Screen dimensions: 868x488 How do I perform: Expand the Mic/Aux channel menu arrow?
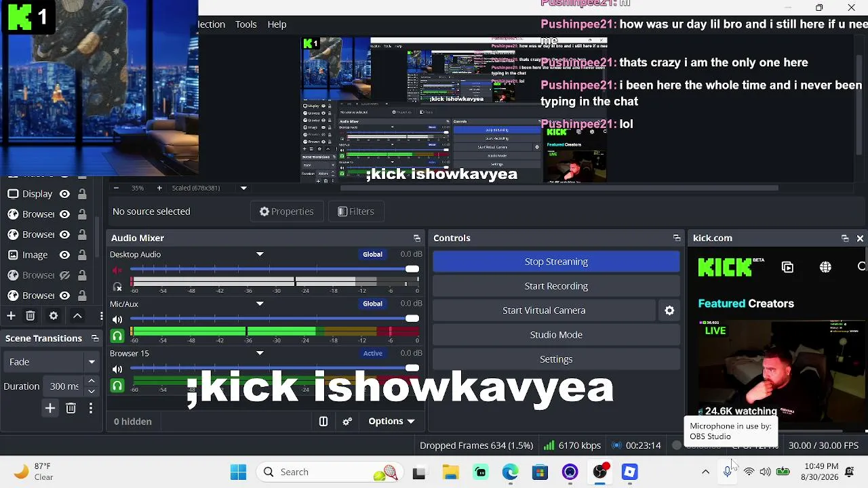click(260, 304)
